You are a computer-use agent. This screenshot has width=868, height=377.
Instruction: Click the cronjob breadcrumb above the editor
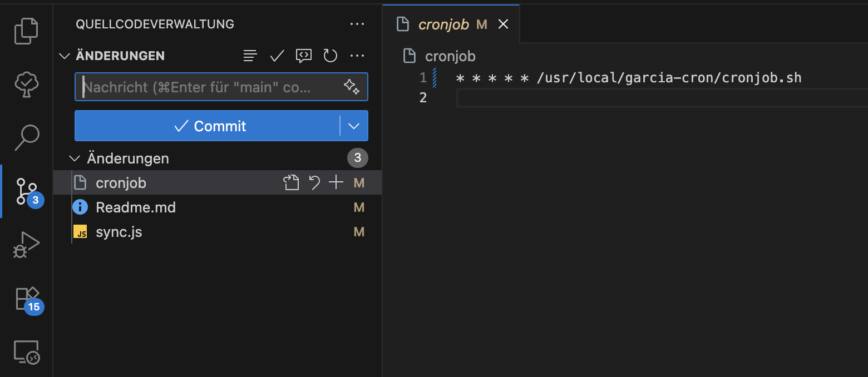coord(450,56)
